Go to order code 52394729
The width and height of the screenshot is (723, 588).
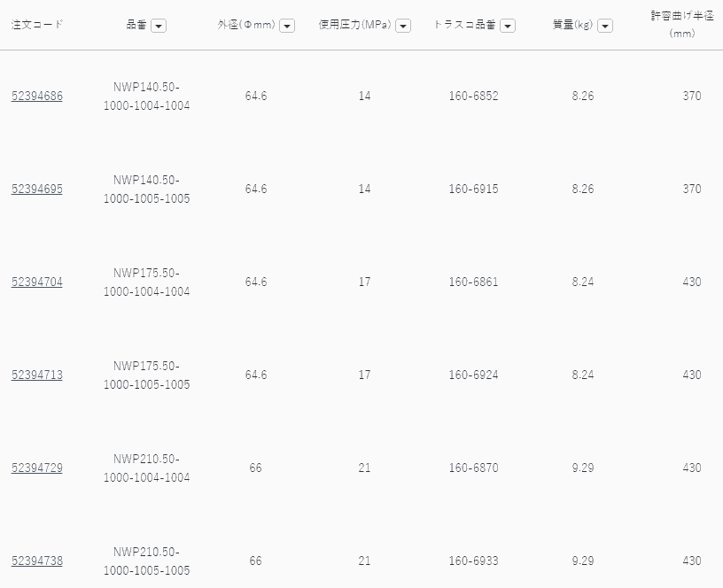coord(37,468)
